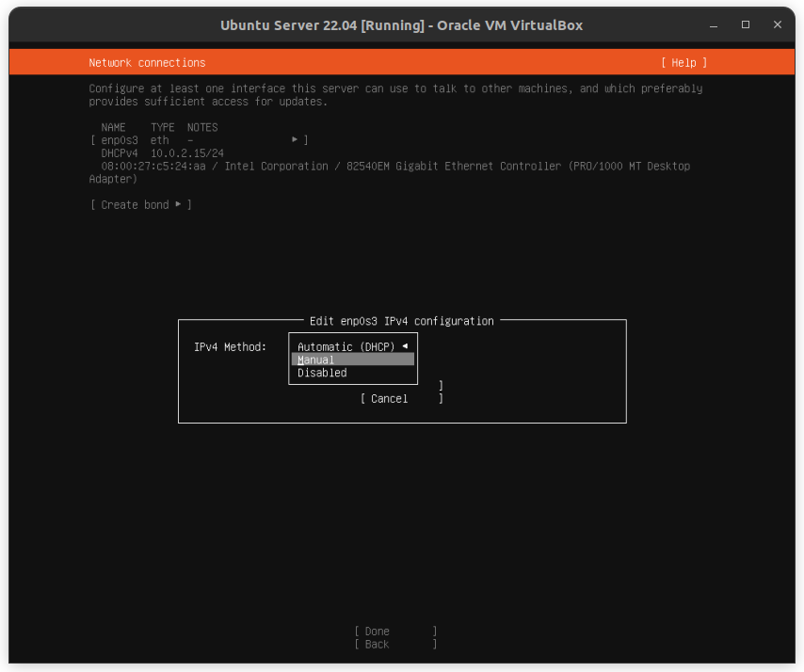The image size is (804, 672).
Task: Click the NAME column header
Action: 113,127
